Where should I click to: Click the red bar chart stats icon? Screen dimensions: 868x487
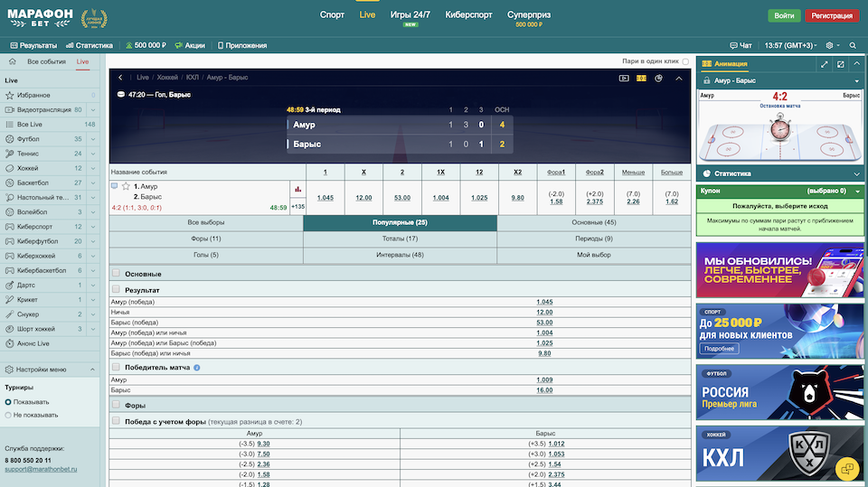[x=297, y=189]
